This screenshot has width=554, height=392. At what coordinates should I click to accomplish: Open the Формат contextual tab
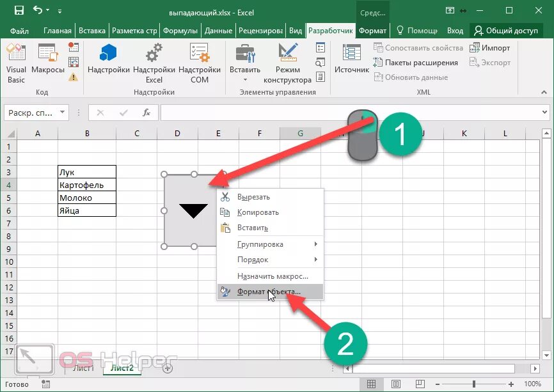(372, 31)
